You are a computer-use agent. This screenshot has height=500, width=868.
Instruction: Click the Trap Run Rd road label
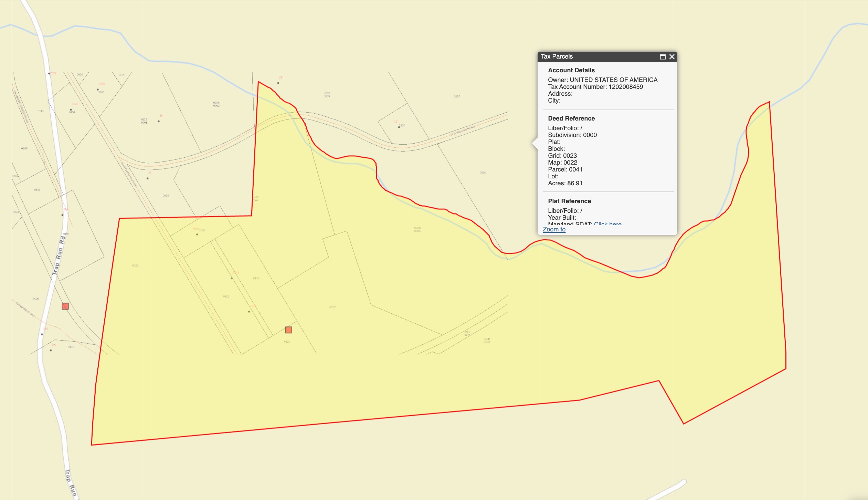(59, 255)
